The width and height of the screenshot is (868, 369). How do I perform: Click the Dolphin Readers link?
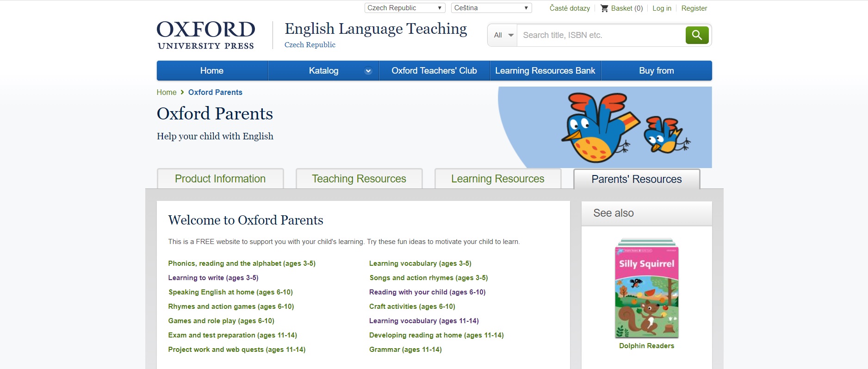pyautogui.click(x=646, y=346)
